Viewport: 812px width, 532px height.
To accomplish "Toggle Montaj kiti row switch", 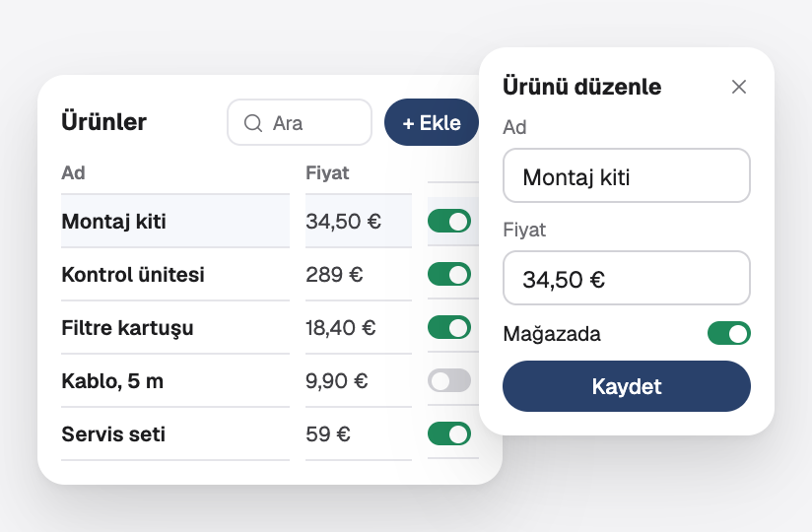I will point(449,221).
